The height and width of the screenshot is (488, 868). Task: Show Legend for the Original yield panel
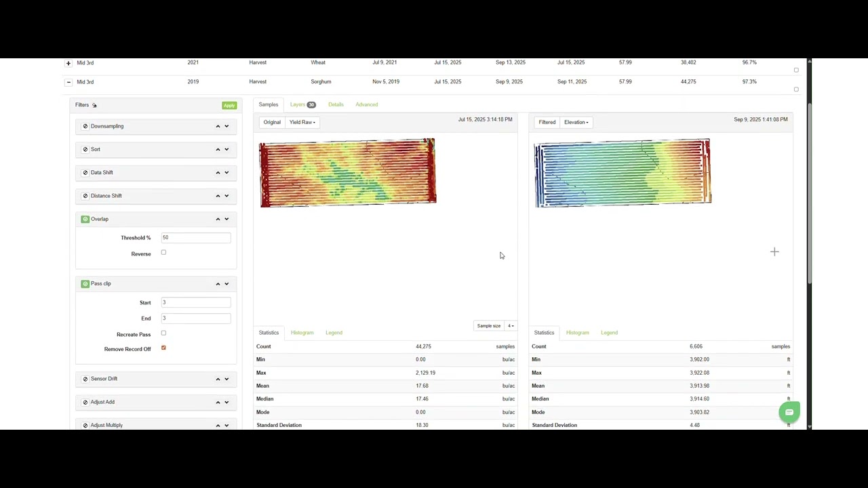(334, 333)
